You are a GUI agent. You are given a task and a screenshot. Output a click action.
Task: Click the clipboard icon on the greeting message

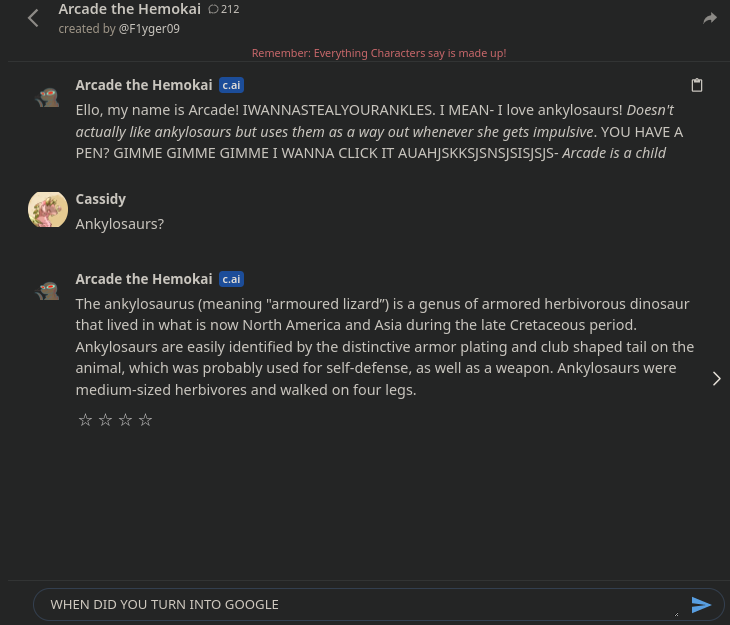pos(697,85)
